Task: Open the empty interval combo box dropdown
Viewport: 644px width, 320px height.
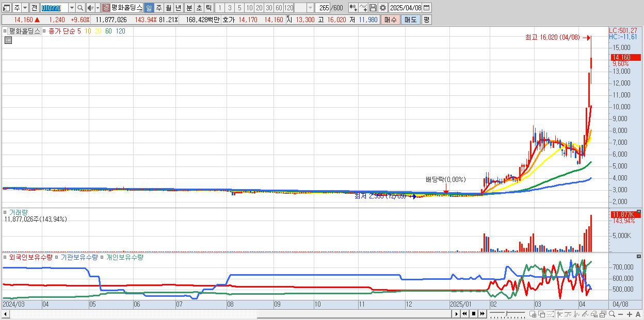Action: click(x=310, y=8)
